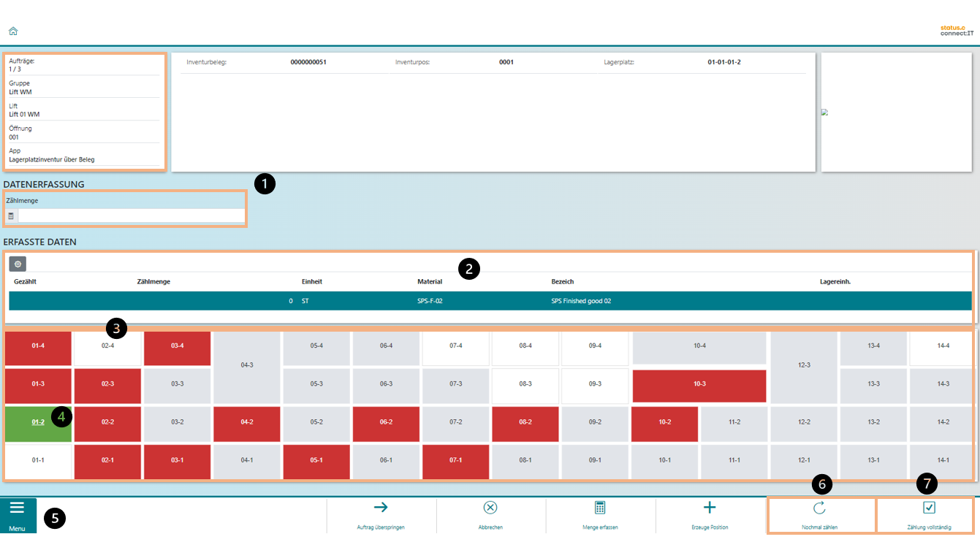
Task: Select red storage bin 07-1
Action: [455, 460]
